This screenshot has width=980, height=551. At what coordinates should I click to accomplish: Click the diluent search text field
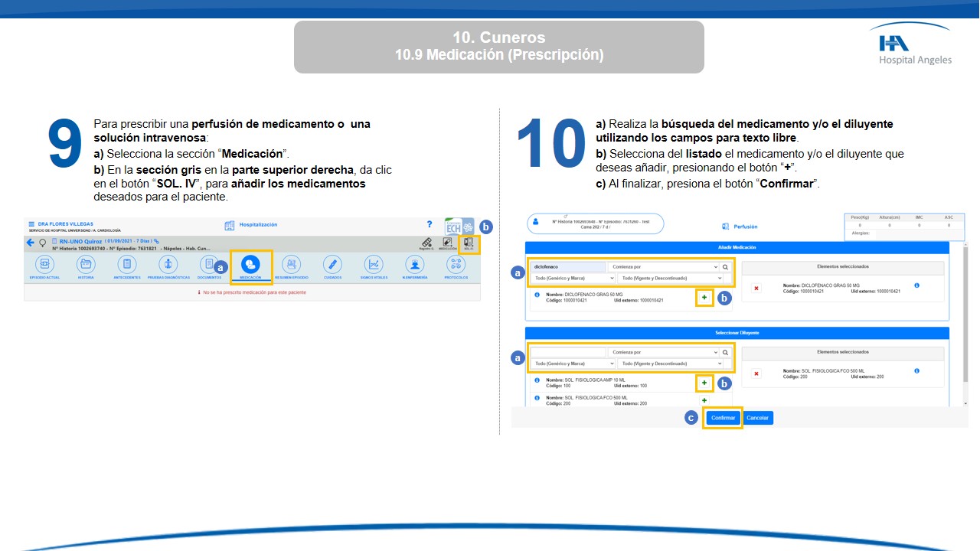[568, 352]
